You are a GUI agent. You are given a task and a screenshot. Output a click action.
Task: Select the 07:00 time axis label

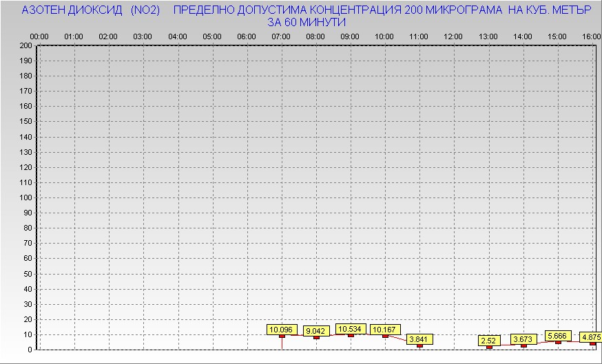pyautogui.click(x=281, y=36)
